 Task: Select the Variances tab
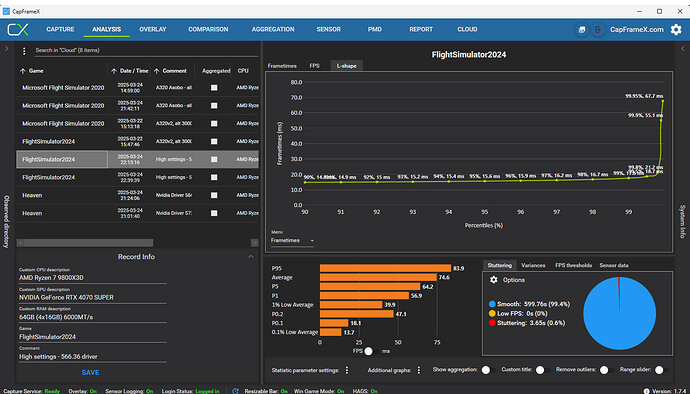point(533,265)
